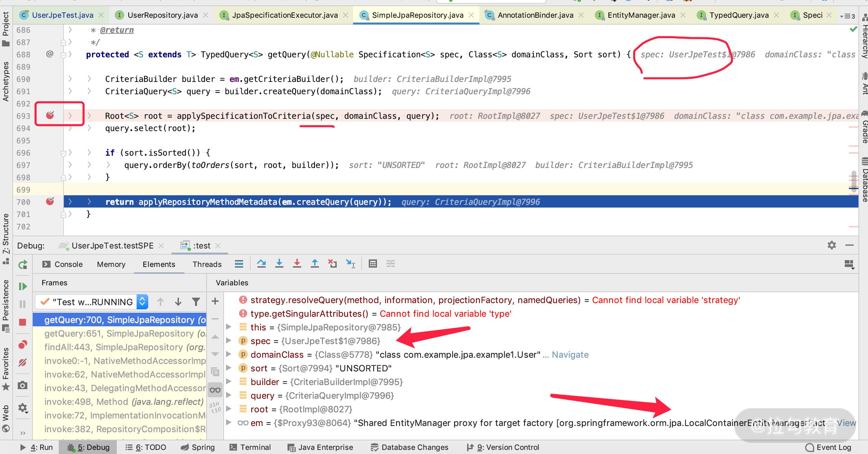Click the Step Over debugger icon
Viewport: 868px width, 454px height.
click(262, 264)
